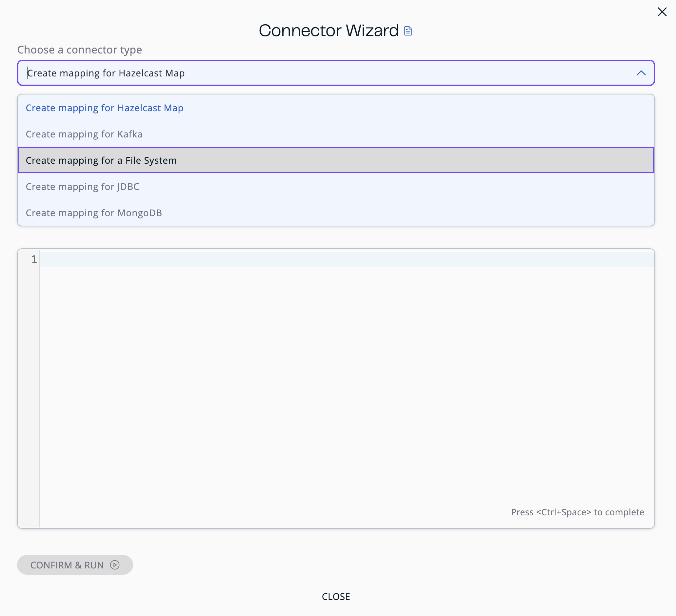Click the Connector Wizard title heading
This screenshot has height=616, width=676.
pyautogui.click(x=328, y=31)
